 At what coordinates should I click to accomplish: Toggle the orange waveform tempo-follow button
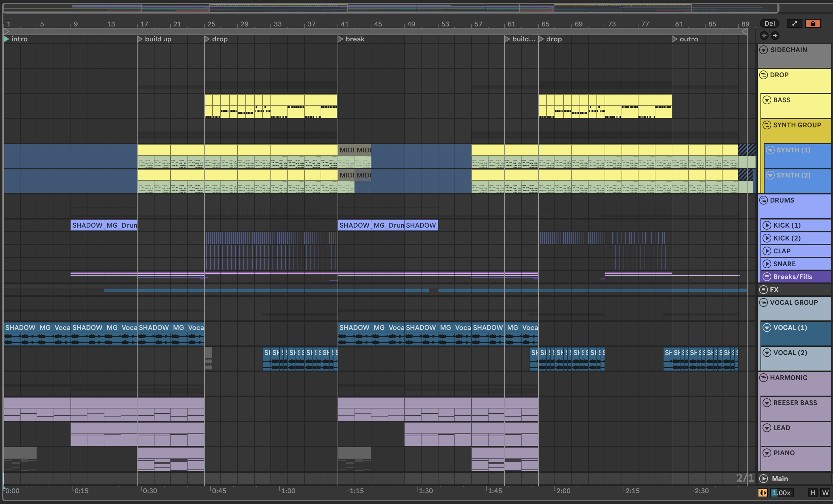[763, 493]
